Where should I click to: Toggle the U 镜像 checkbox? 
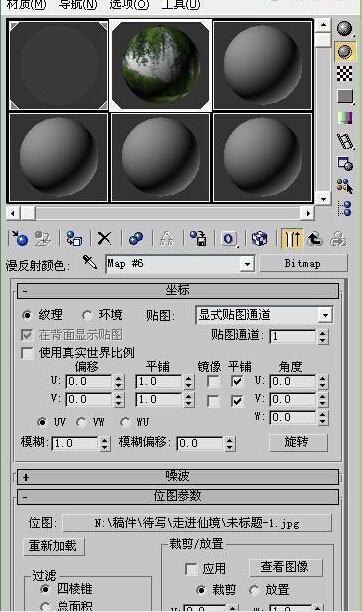coord(213,381)
